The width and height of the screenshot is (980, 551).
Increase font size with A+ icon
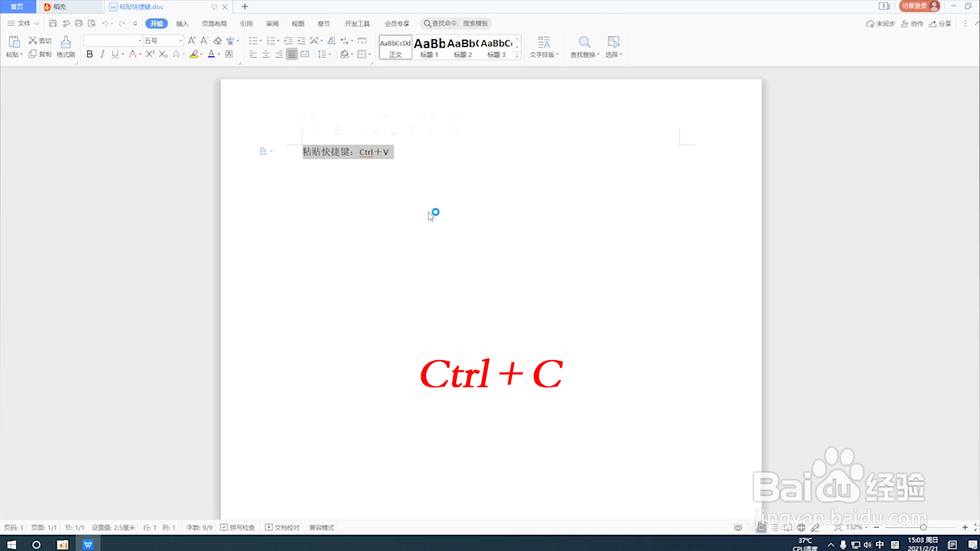click(192, 40)
